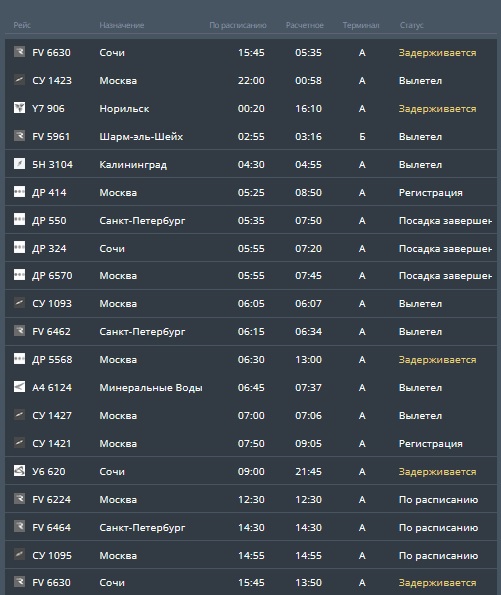Click estimated time 08:50
Image resolution: width=501 pixels, height=595 pixels.
(x=309, y=193)
